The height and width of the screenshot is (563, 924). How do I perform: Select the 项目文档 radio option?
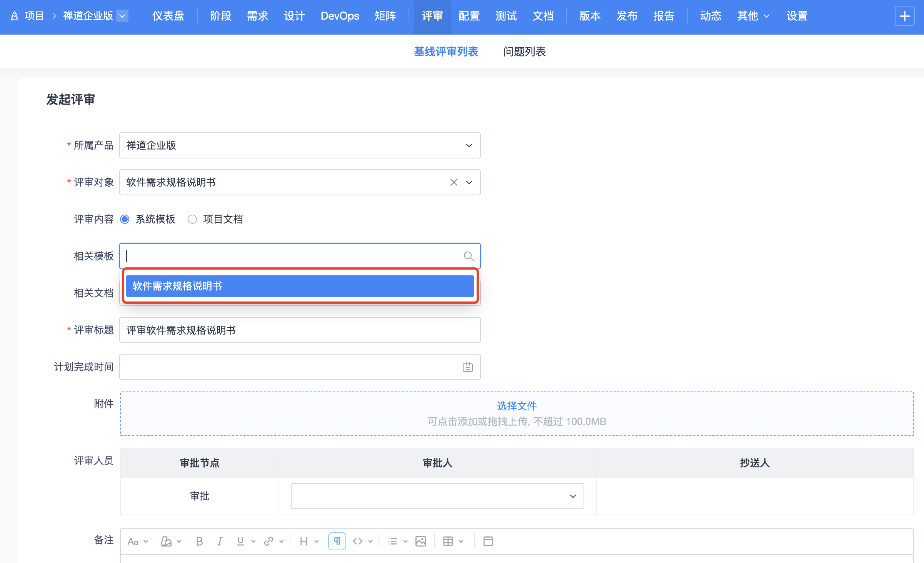coord(192,219)
